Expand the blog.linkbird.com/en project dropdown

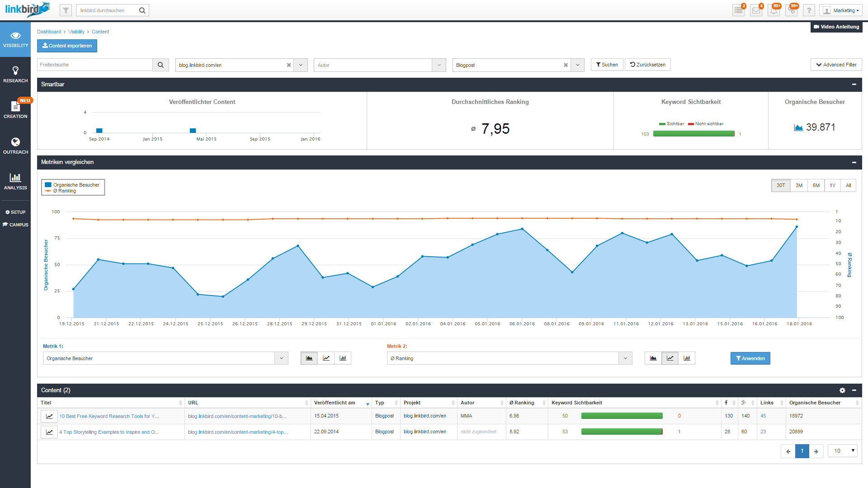pos(302,64)
